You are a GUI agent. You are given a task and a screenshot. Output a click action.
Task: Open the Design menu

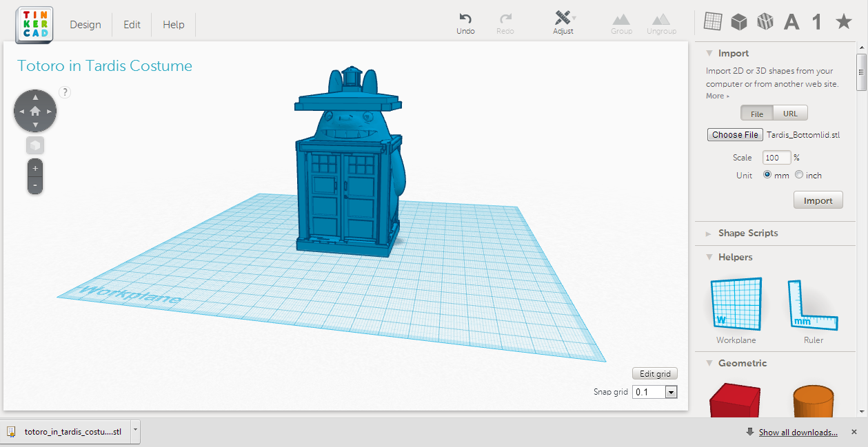click(x=85, y=25)
